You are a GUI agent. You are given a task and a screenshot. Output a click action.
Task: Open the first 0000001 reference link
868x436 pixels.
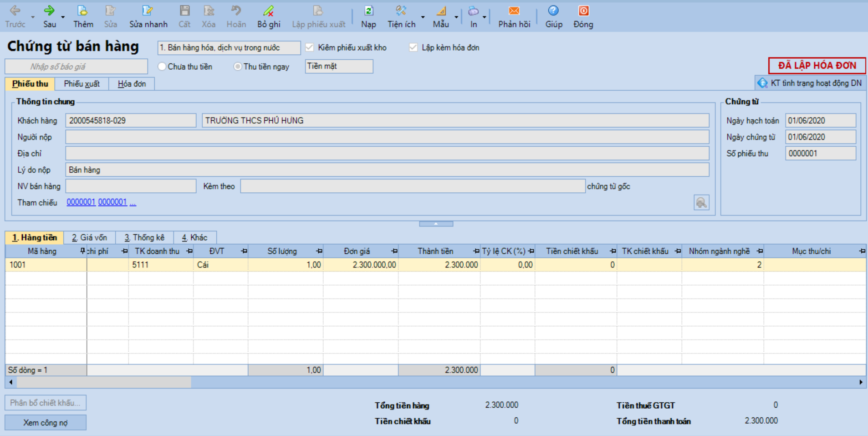[81, 202]
